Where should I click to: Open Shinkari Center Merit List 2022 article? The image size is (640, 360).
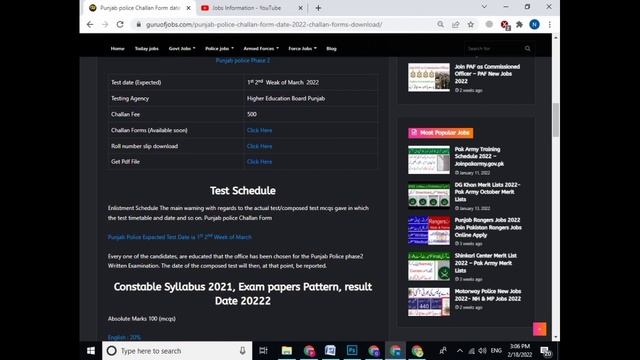pos(486,263)
